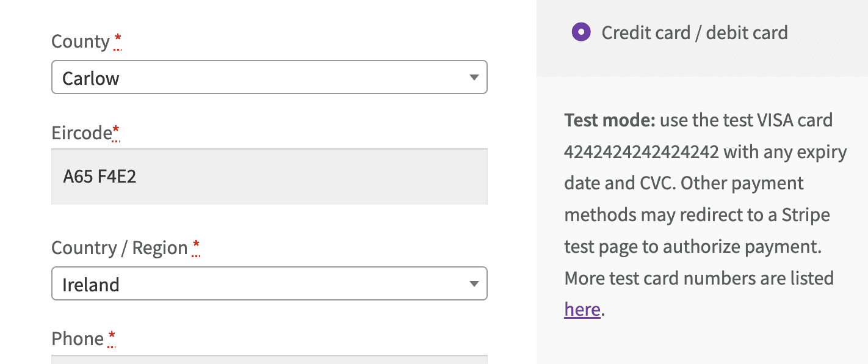Click the County dropdown arrow

click(475, 78)
